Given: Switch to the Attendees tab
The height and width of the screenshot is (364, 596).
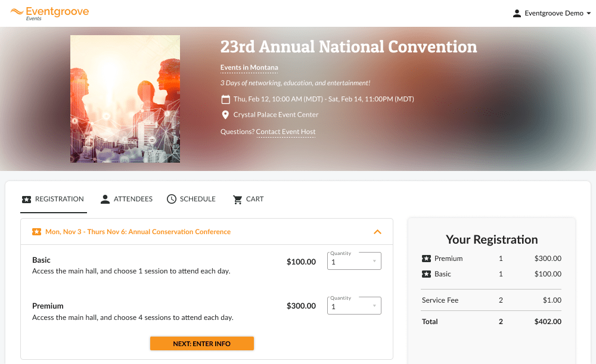Looking at the screenshot, I should (x=126, y=199).
